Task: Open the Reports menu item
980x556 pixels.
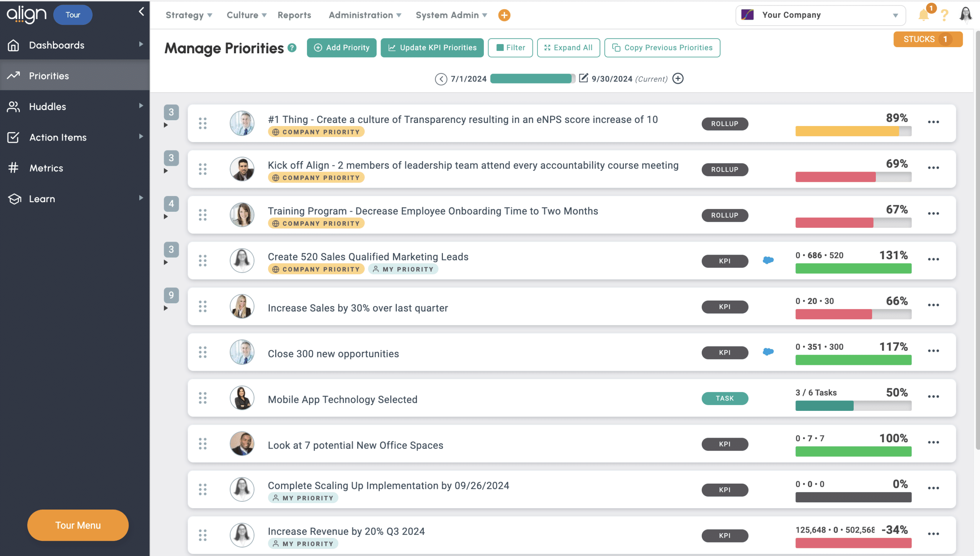Action: 294,15
